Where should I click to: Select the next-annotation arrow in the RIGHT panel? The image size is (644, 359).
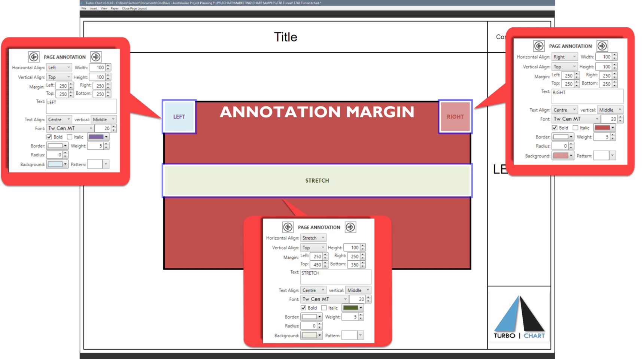pyautogui.click(x=603, y=46)
